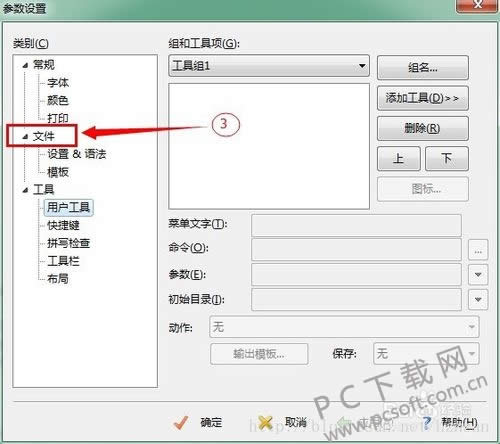Select 用户工具 tree item
500x444 pixels.
(x=69, y=207)
